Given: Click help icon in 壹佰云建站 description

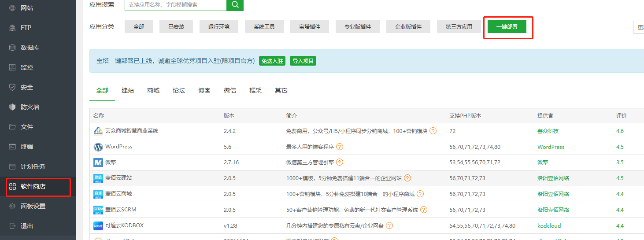Looking at the screenshot, I should [x=407, y=178].
